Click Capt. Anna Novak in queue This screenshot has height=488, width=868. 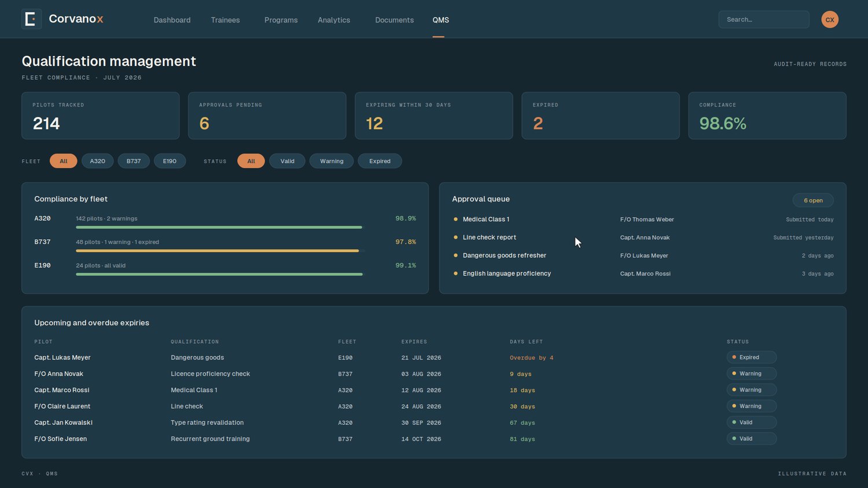coord(645,237)
